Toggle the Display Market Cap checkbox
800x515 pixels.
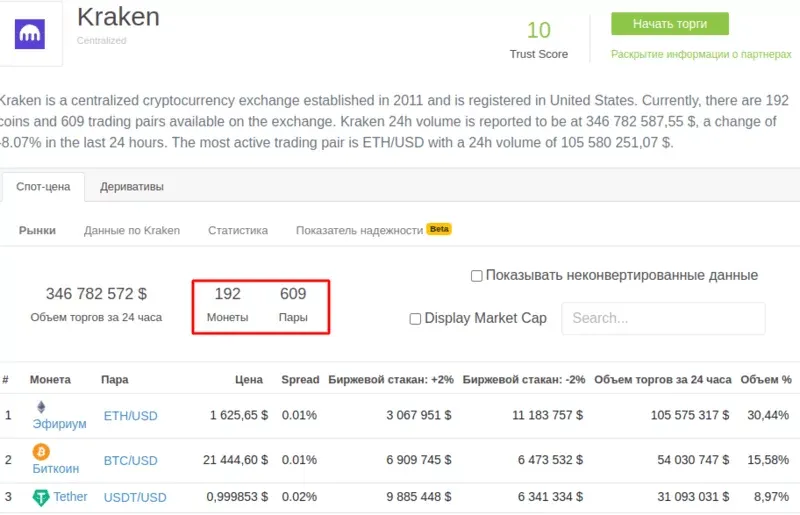click(x=415, y=319)
